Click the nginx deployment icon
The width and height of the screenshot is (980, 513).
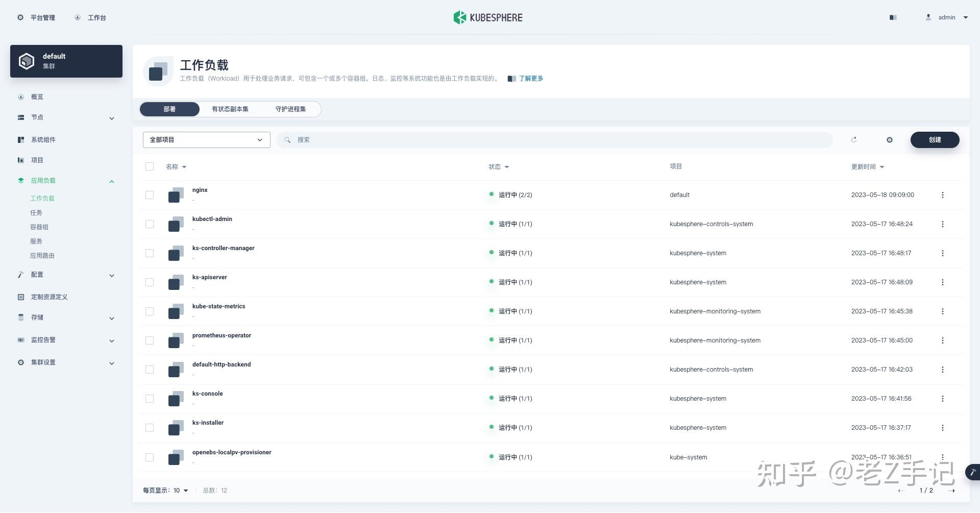(x=176, y=195)
